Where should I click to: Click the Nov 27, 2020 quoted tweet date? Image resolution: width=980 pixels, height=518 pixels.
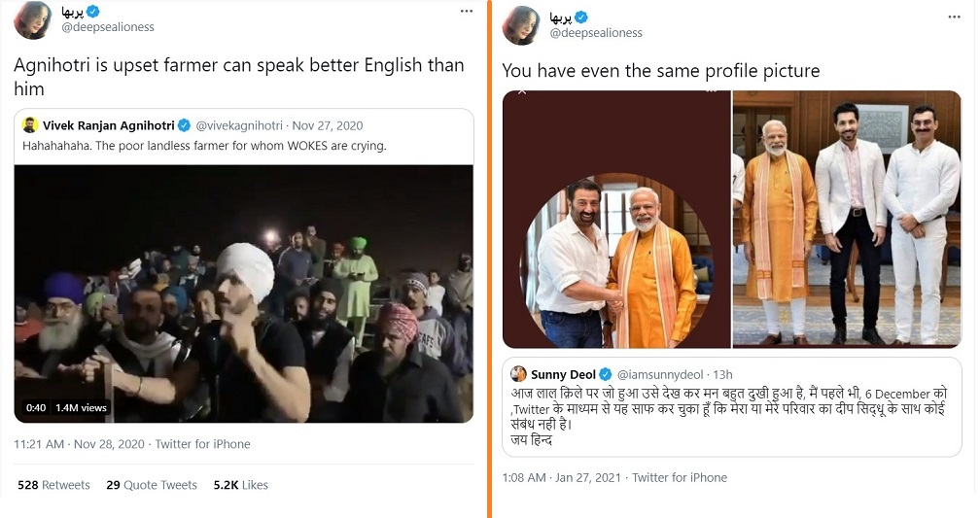(x=327, y=125)
